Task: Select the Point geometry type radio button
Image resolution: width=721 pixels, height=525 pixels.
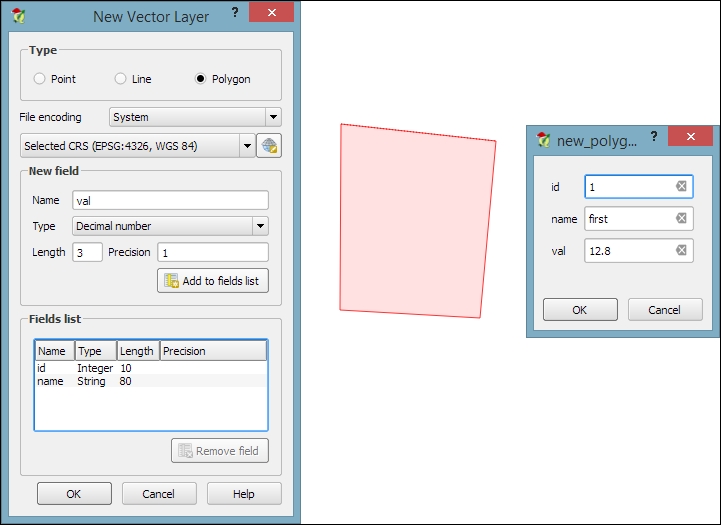Action: tap(40, 79)
